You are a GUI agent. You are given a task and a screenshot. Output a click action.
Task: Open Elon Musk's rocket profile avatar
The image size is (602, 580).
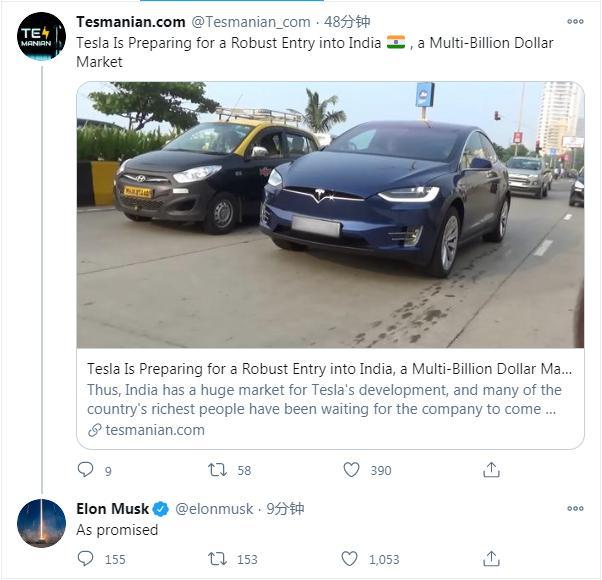click(x=41, y=523)
